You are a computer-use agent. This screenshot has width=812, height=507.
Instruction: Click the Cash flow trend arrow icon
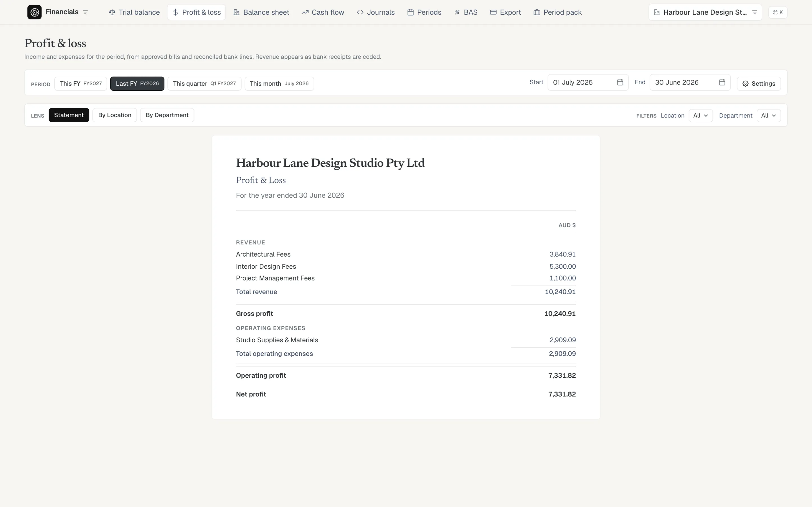(305, 12)
